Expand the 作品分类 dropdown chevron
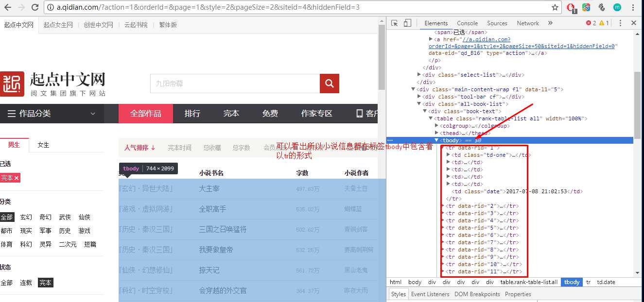The height and width of the screenshot is (302, 644). (93, 114)
